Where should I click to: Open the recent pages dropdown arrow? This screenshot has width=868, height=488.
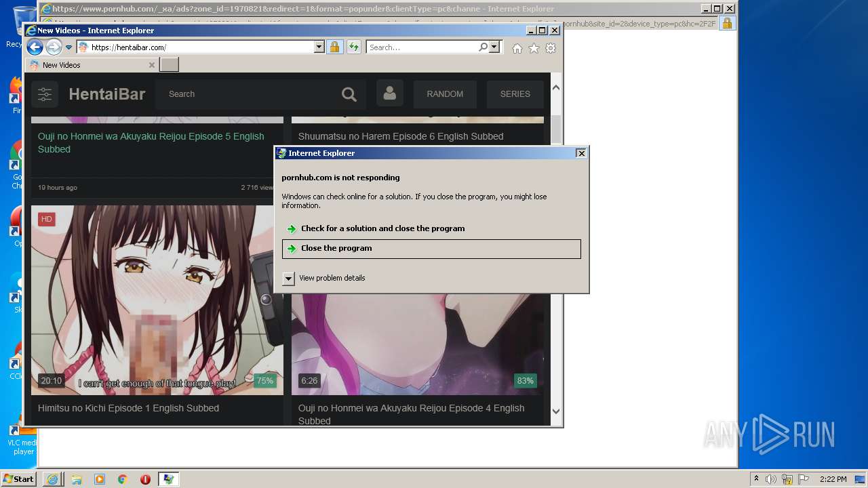(68, 47)
